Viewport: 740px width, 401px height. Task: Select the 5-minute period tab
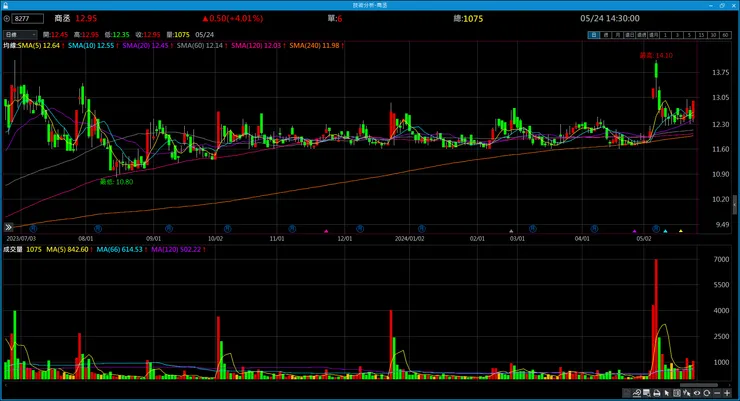click(689, 35)
